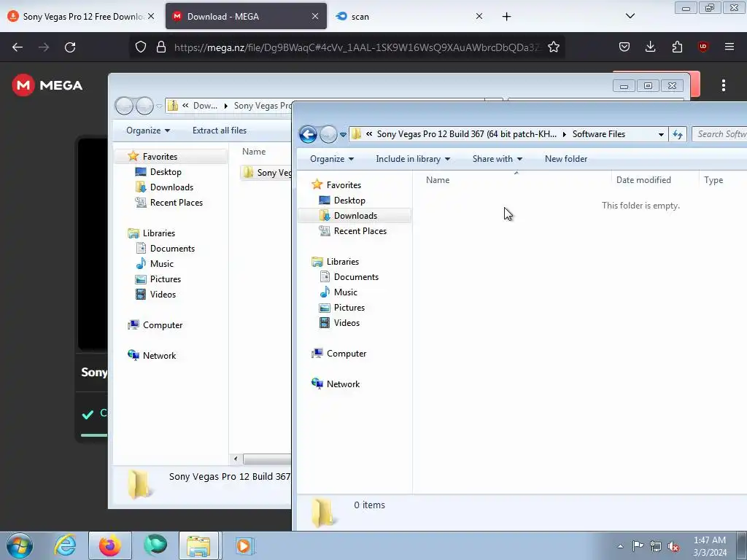Screen dimensions: 747x560
Task: Click the uBlock Origin toolbar icon
Action: (x=703, y=47)
